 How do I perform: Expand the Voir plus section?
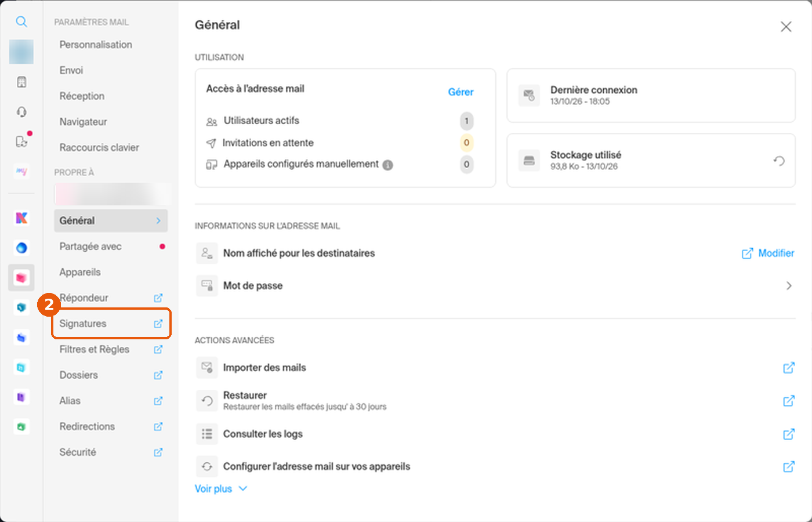[x=221, y=489]
